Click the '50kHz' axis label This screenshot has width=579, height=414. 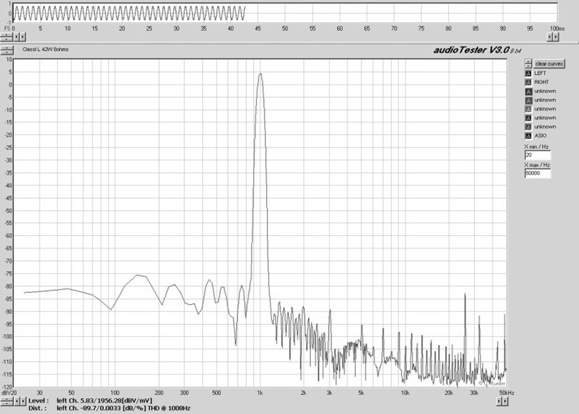pos(507,393)
